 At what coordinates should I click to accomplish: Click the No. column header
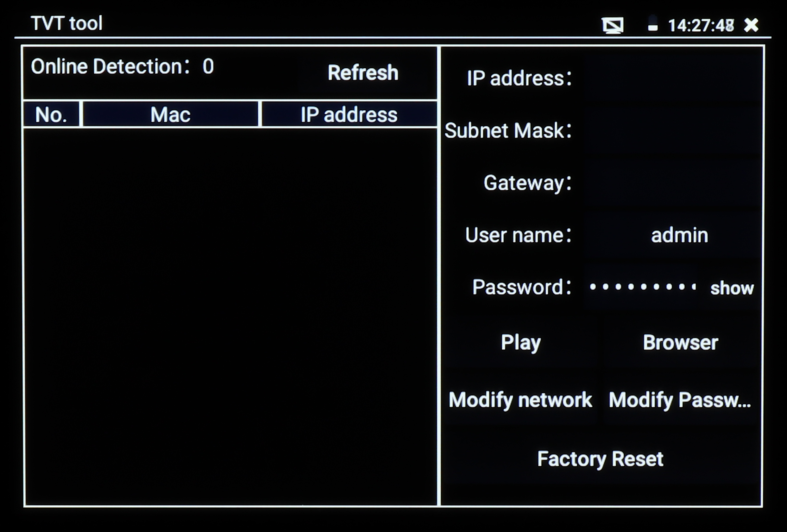[51, 114]
